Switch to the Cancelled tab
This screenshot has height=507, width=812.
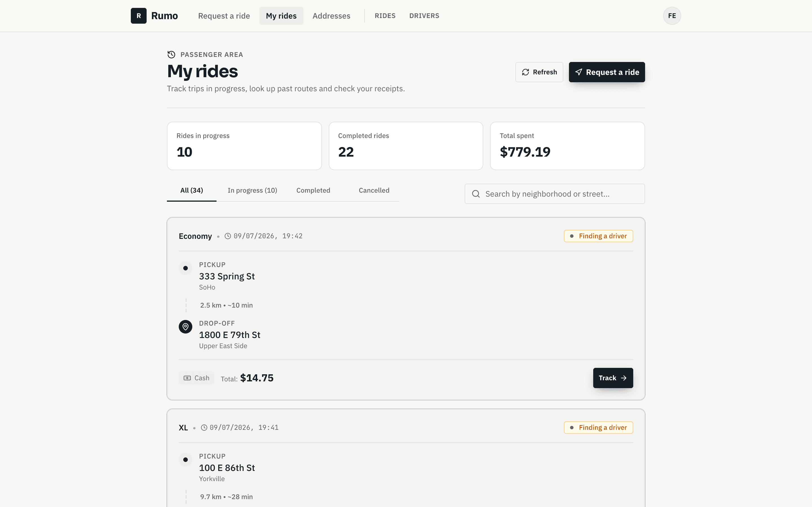coord(374,190)
